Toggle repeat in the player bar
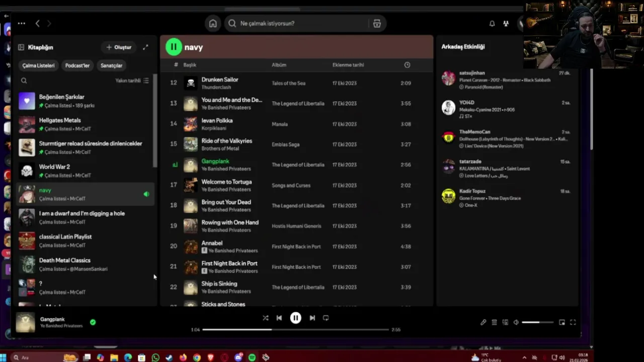Image resolution: width=644 pixels, height=362 pixels. coord(326,318)
